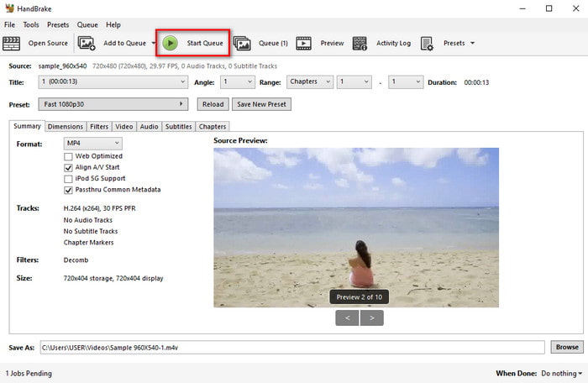Click the Preview 2 of 10 label
The width and height of the screenshot is (588, 383).
(360, 297)
